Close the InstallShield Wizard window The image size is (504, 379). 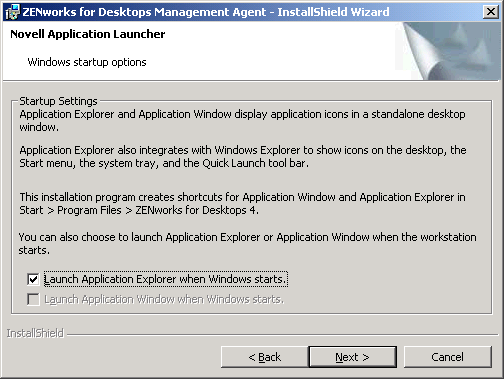tap(491, 12)
